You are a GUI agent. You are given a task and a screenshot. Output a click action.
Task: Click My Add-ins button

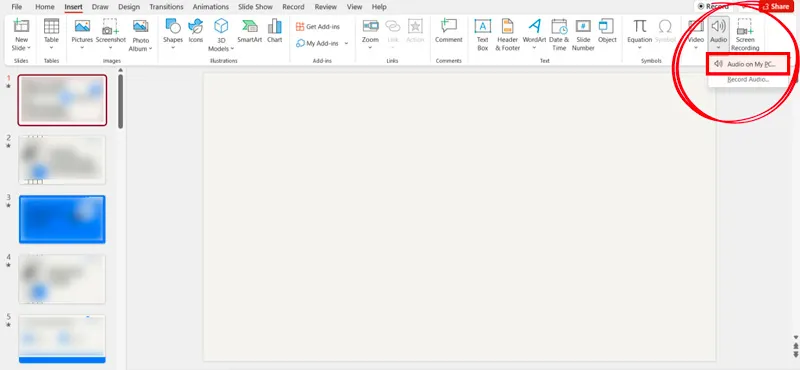pos(317,43)
